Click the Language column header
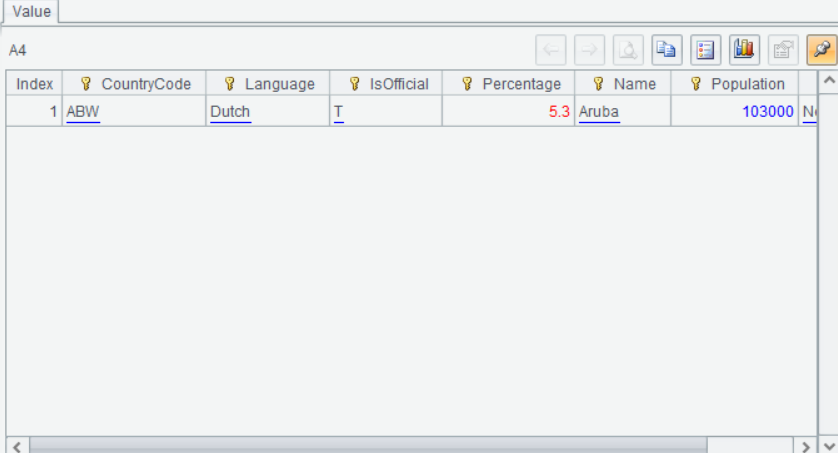The height and width of the screenshot is (453, 838). click(268, 84)
